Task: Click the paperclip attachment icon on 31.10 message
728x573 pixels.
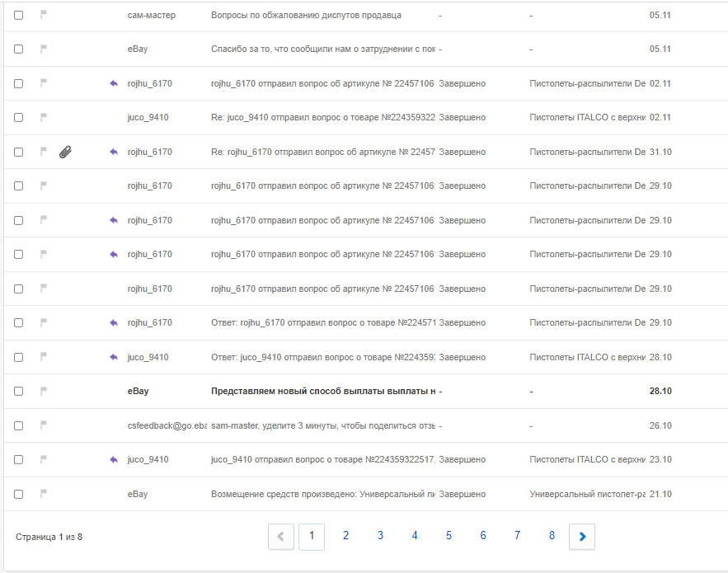Action: pos(65,152)
